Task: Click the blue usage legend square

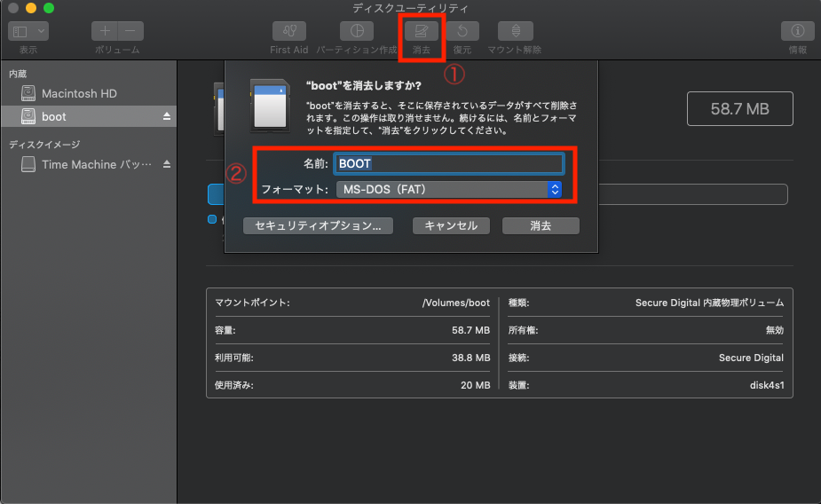Action: click(x=212, y=219)
